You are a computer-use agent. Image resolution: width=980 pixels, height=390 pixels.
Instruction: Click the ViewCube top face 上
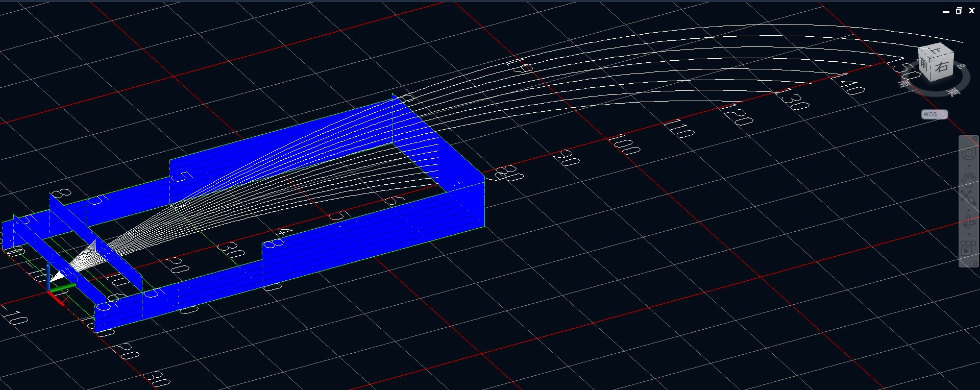pos(935,50)
